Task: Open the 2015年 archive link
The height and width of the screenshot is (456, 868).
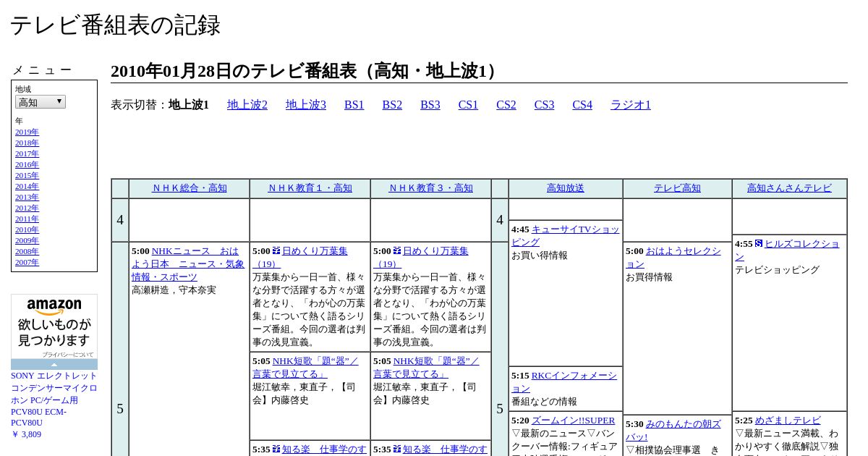Action: (27, 175)
